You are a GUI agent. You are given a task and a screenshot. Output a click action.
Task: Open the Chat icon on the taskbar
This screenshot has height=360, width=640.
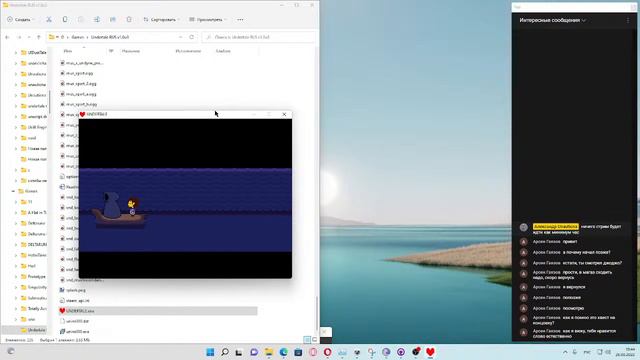click(x=254, y=352)
